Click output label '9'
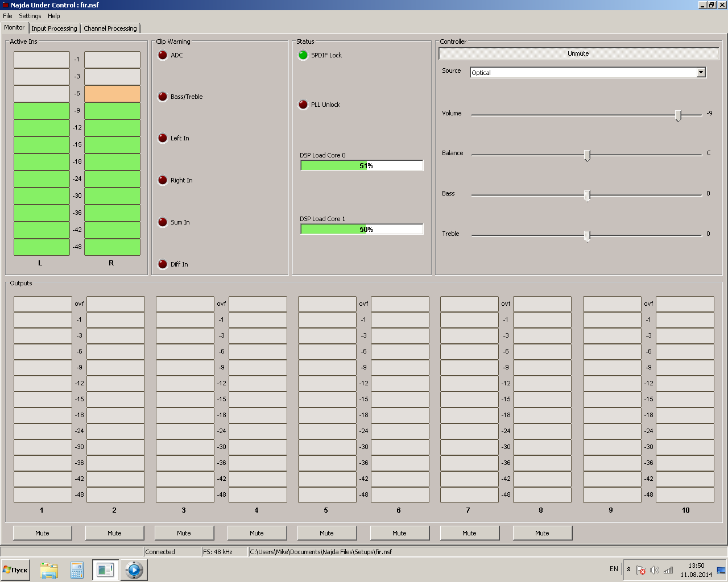Viewport: 728px width, 582px height. click(x=611, y=510)
